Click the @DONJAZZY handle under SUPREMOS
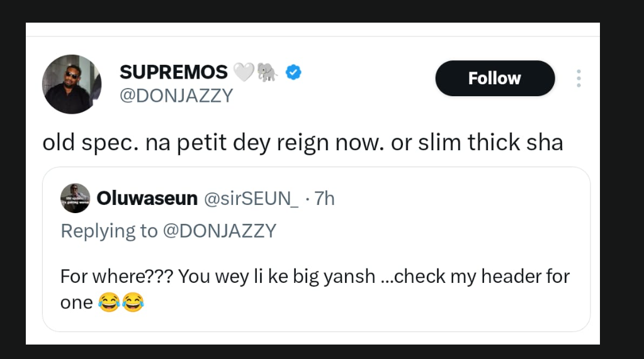 pyautogui.click(x=176, y=96)
